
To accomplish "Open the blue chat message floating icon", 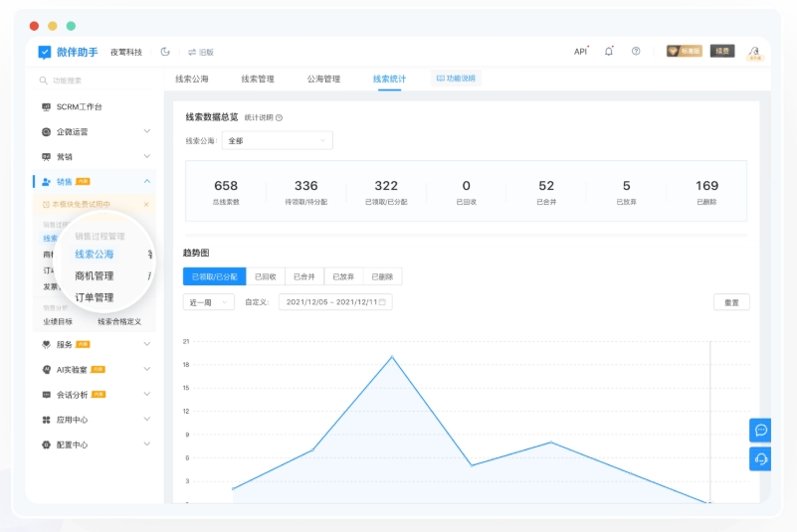I will tap(761, 430).
